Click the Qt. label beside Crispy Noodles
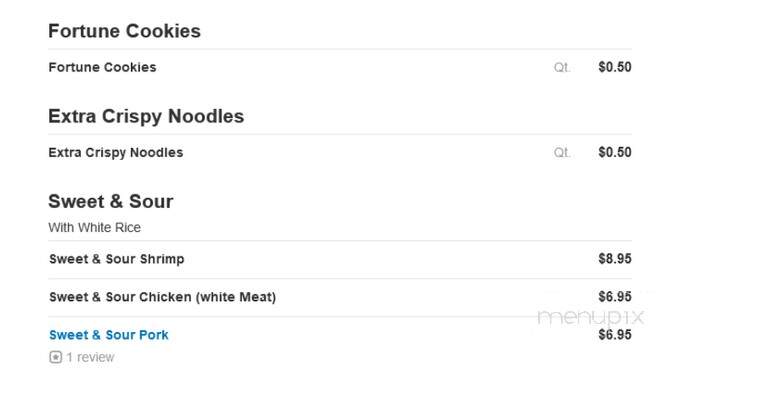Image resolution: width=770 pixels, height=400 pixels. coord(562,153)
